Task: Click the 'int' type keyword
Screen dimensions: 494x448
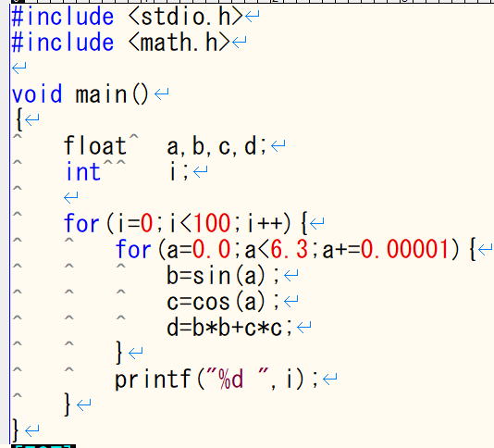Action: click(x=83, y=172)
